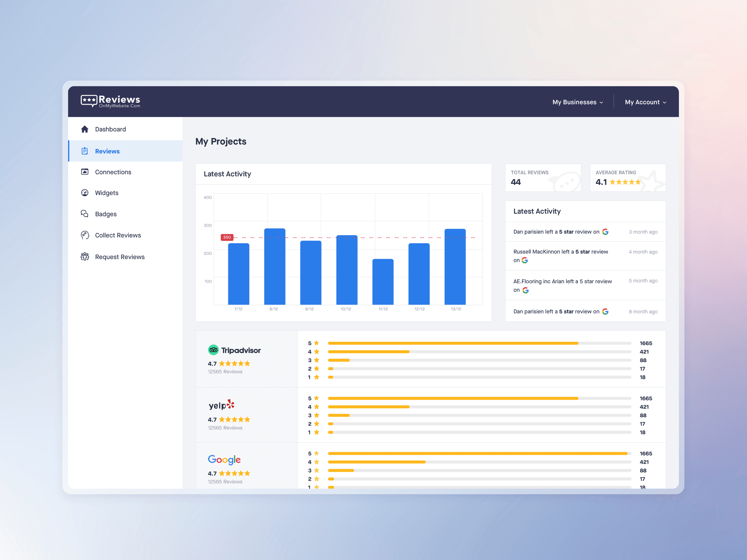Open Widgets via the gauge icon
The image size is (747, 560).
pyautogui.click(x=85, y=193)
